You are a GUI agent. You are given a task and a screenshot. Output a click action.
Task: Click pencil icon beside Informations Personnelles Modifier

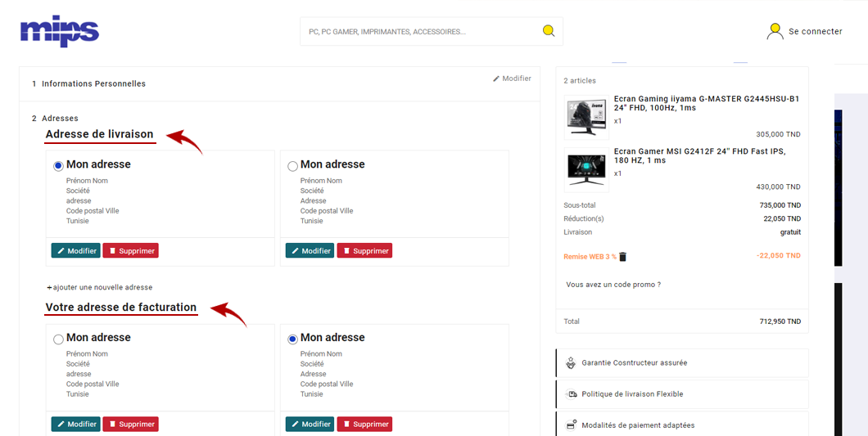pos(496,79)
